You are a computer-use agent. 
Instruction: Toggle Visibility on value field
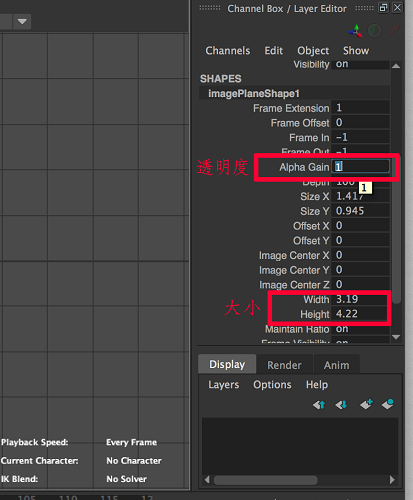point(360,64)
